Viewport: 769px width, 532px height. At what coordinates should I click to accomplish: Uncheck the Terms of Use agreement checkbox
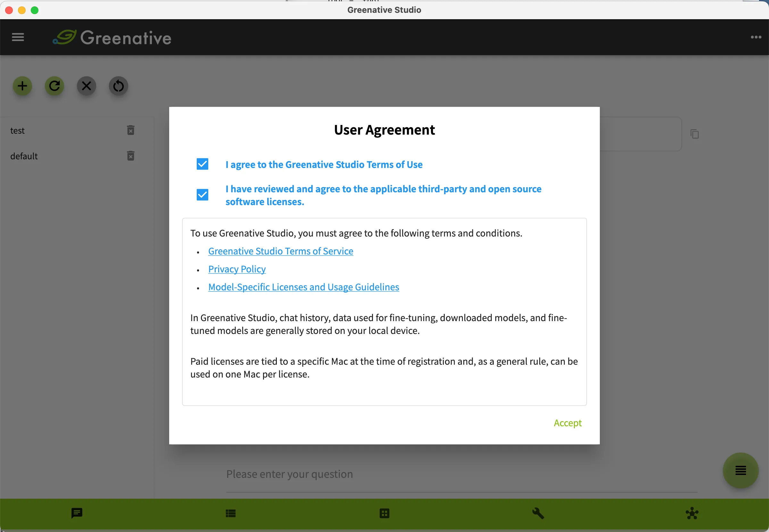(x=202, y=164)
